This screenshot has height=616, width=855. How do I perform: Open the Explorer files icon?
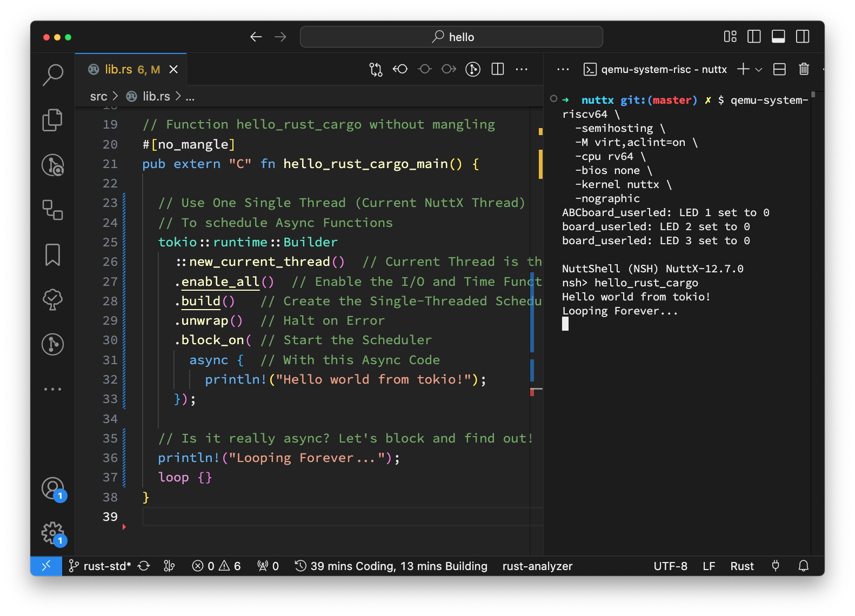[52, 120]
